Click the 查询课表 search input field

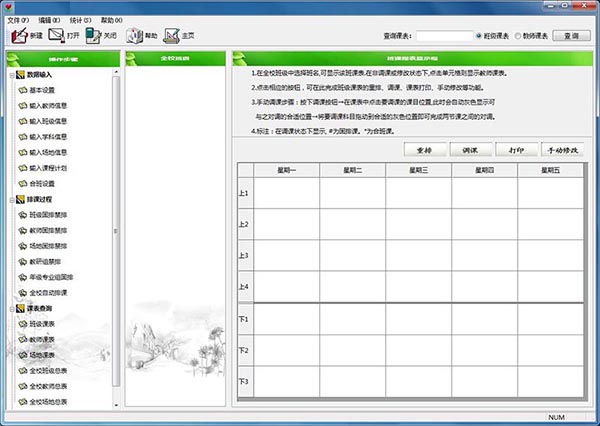(x=444, y=36)
